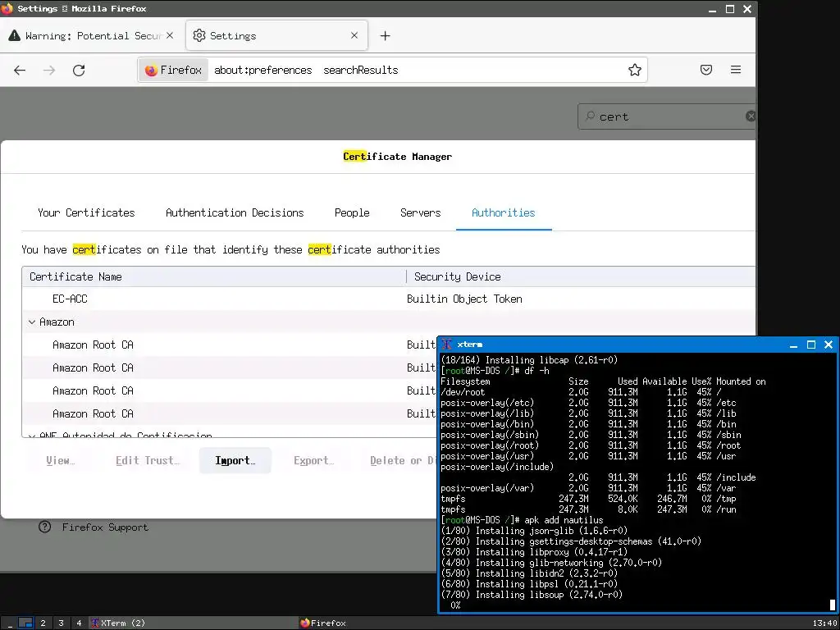
Task: Switch to workspace 4 in the pager
Action: pyautogui.click(x=79, y=623)
